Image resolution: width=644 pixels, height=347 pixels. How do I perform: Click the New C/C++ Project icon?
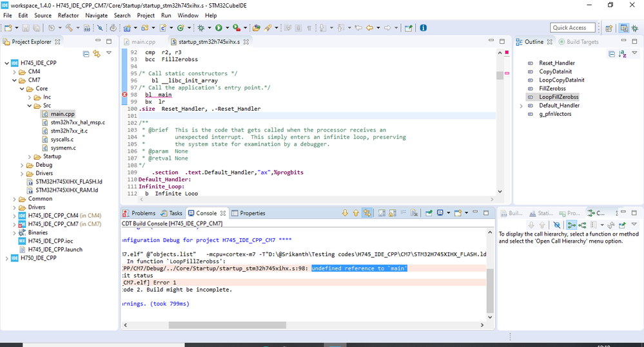(x=127, y=28)
